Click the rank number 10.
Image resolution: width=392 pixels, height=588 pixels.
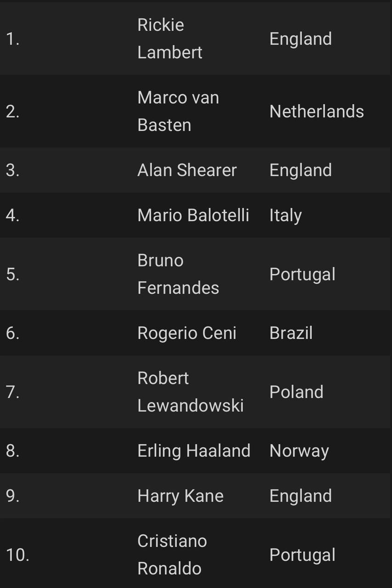click(x=17, y=555)
